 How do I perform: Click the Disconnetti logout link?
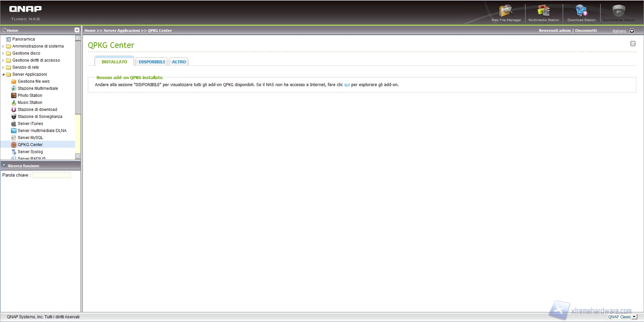pyautogui.click(x=586, y=30)
